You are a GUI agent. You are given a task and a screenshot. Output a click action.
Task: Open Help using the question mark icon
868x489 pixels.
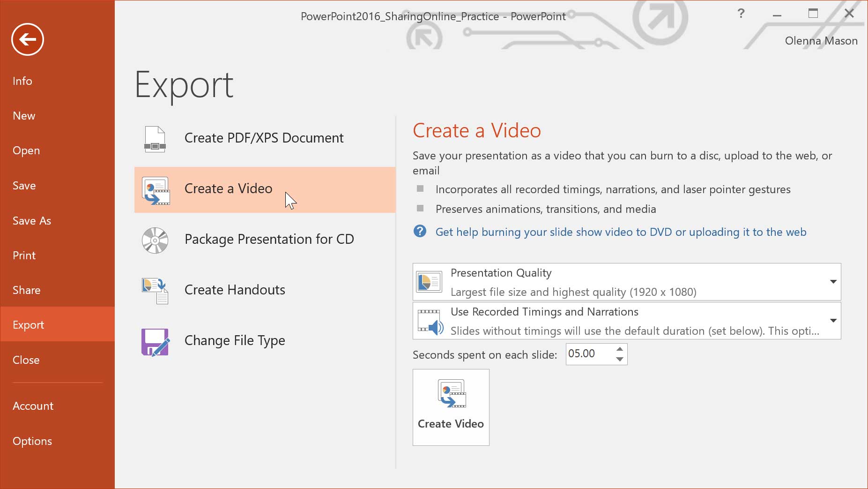coord(742,14)
